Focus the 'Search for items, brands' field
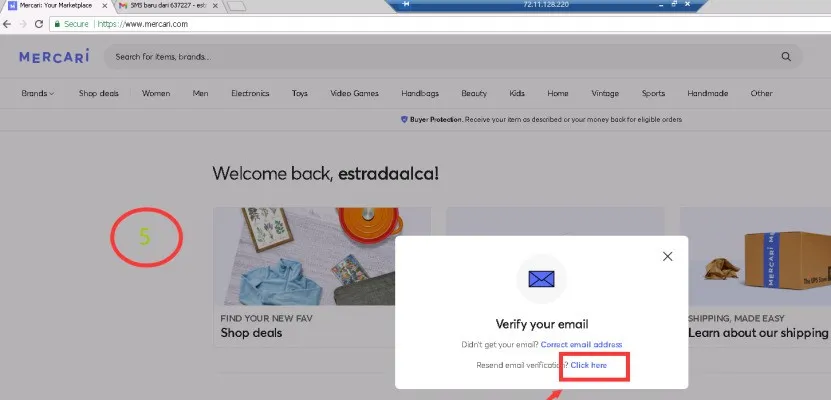The height and width of the screenshot is (400, 831). [x=453, y=57]
